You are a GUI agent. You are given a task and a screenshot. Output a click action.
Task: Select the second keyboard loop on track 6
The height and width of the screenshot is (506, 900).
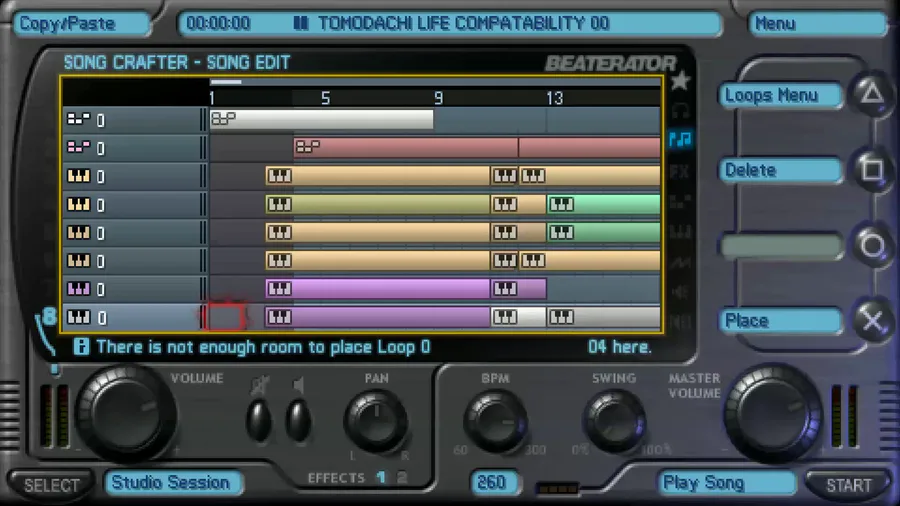[505, 260]
